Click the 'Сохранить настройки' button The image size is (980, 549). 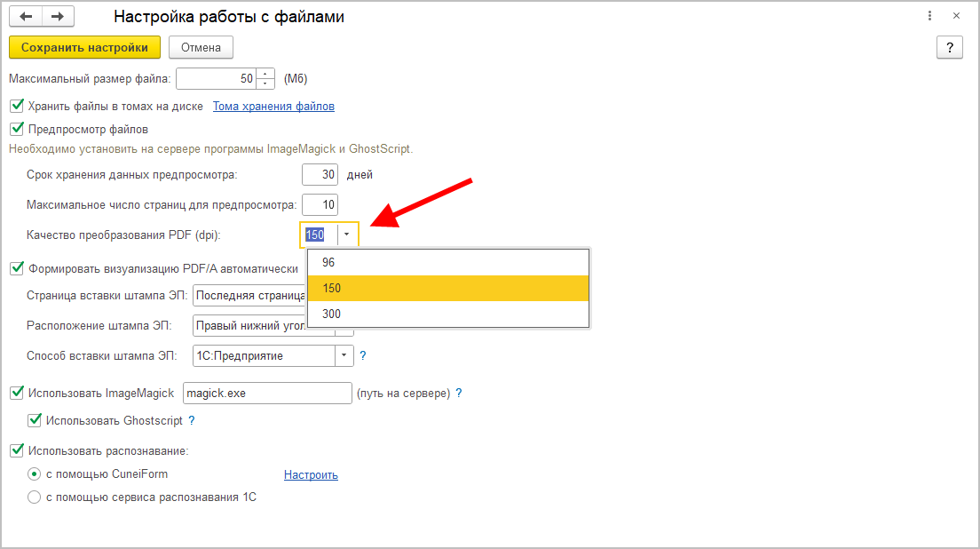point(84,47)
